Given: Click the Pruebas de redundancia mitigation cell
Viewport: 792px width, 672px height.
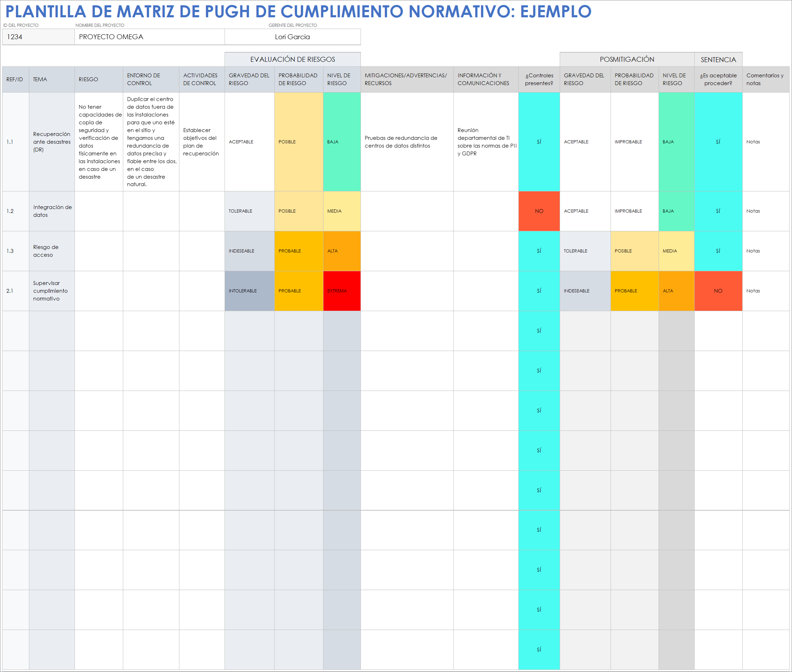Looking at the screenshot, I should click(x=406, y=142).
